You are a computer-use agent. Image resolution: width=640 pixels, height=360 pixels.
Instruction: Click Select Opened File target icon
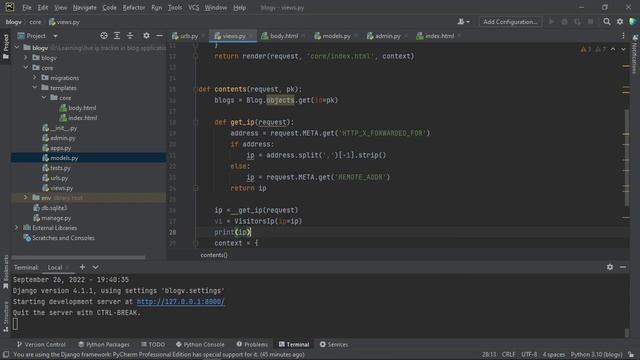(104, 36)
